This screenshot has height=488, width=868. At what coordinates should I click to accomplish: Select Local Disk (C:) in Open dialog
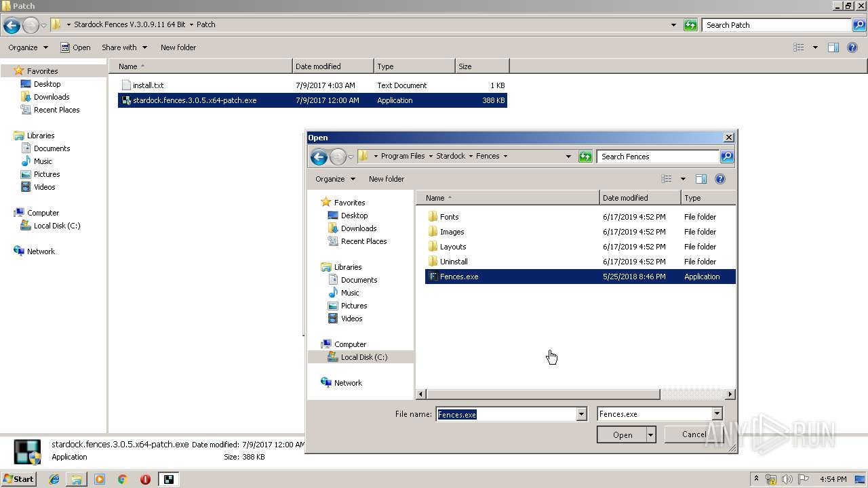tap(364, 357)
